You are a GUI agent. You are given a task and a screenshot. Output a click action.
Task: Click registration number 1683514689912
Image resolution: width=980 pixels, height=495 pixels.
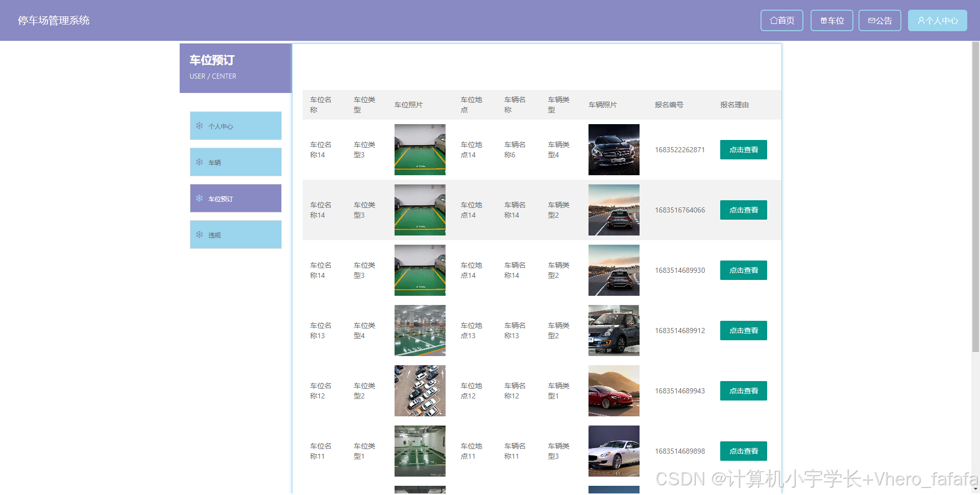(680, 331)
